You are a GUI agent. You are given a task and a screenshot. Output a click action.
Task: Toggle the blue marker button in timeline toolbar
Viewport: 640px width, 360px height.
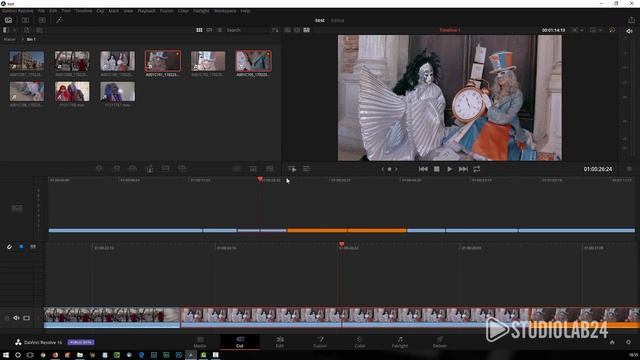(21, 247)
